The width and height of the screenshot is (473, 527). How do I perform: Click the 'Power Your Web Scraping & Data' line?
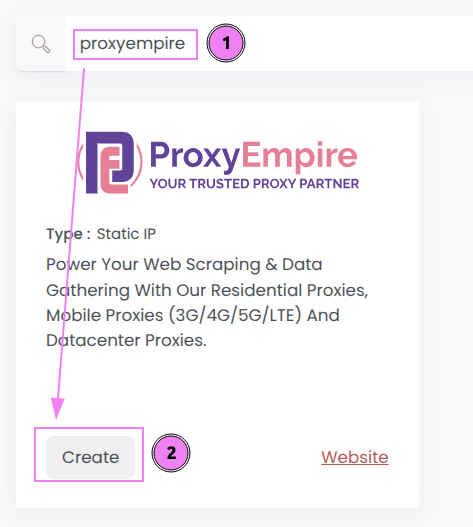pyautogui.click(x=184, y=265)
